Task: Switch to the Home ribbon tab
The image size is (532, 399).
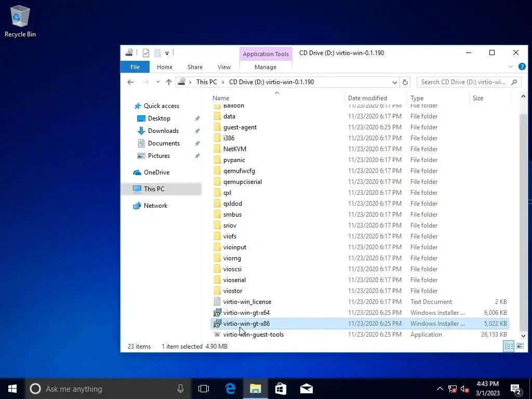Action: 165,67
